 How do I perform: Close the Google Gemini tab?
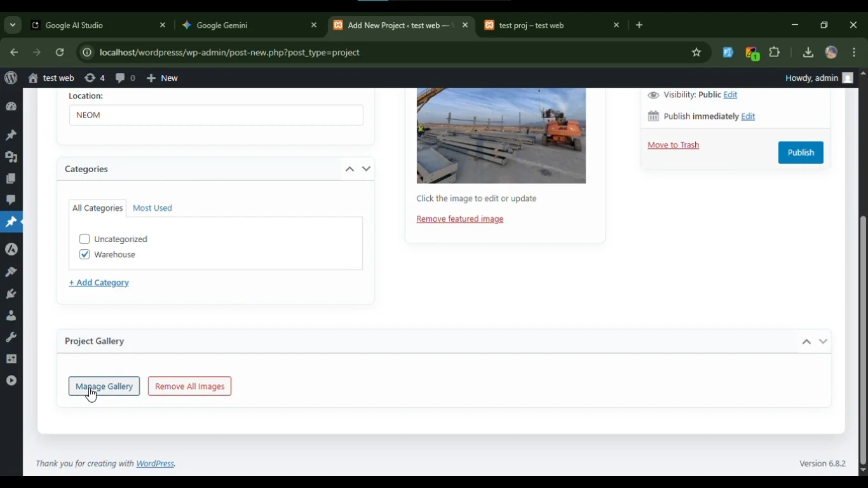pyautogui.click(x=314, y=25)
